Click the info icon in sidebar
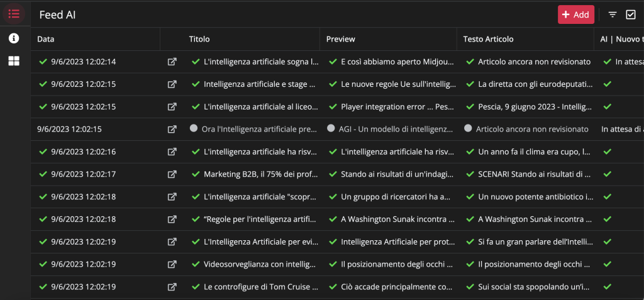Image resolution: width=644 pixels, height=300 pixels. click(x=14, y=38)
